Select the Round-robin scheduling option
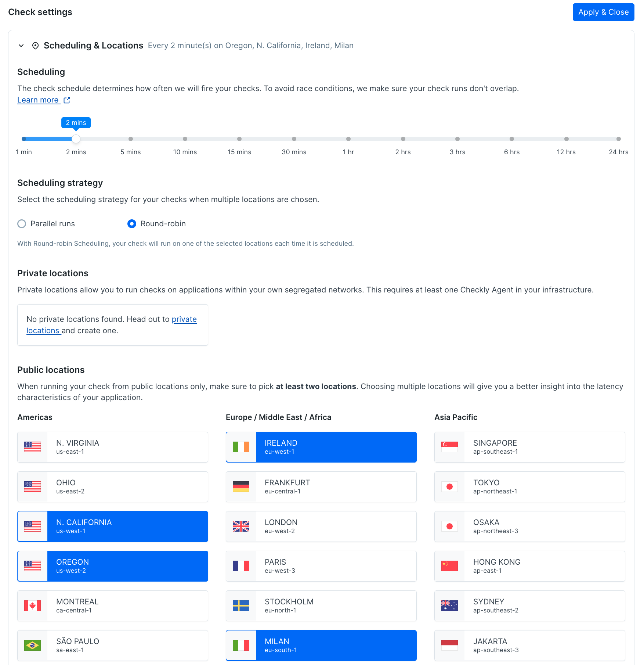The image size is (644, 665). pos(131,224)
